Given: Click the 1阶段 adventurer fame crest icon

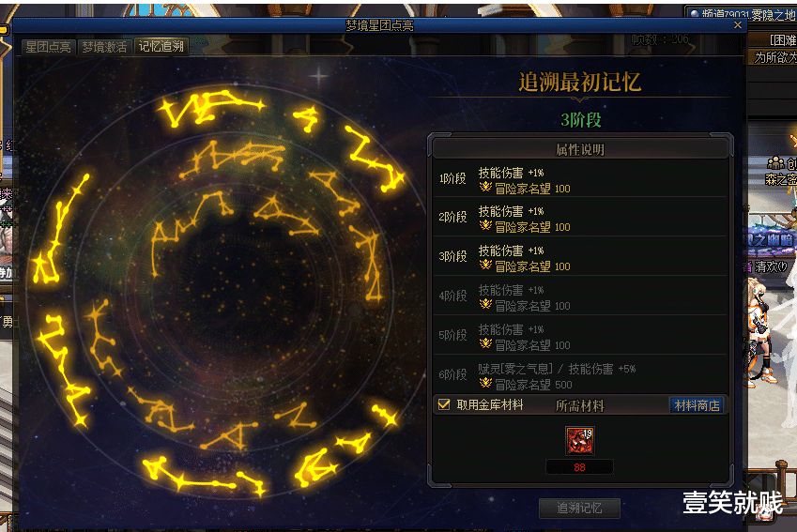Looking at the screenshot, I should pyautogui.click(x=485, y=188).
